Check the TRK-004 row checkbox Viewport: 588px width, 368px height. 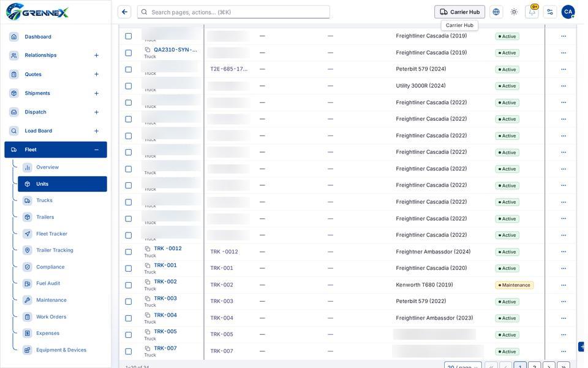click(128, 318)
